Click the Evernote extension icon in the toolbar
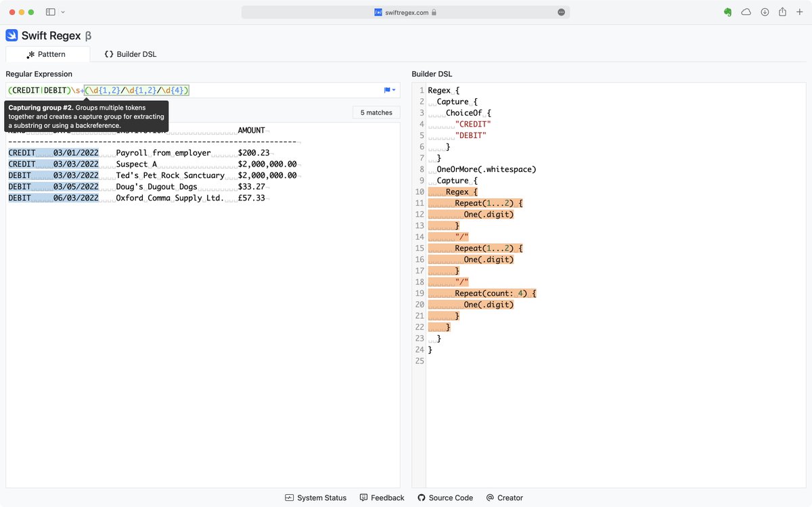Screen dimensions: 812x507 (727, 12)
